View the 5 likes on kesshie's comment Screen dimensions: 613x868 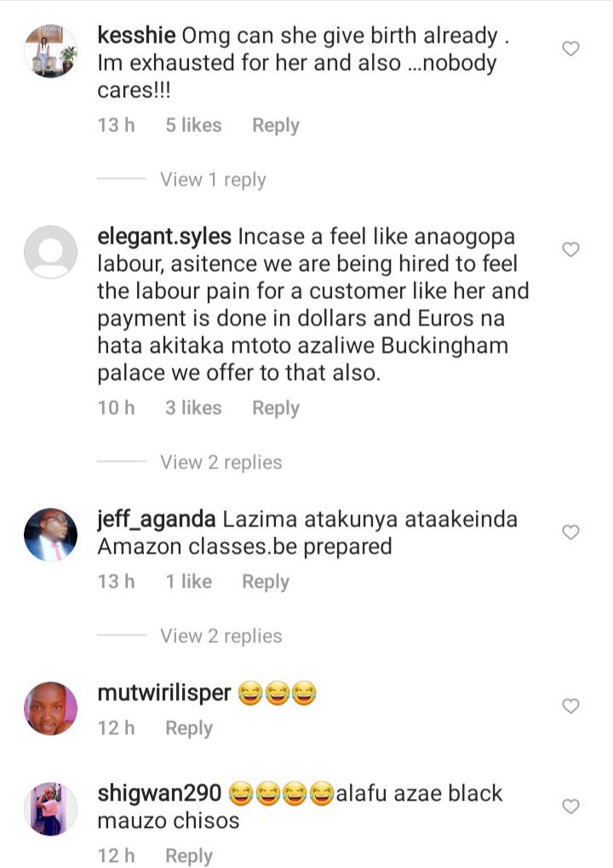click(x=193, y=125)
